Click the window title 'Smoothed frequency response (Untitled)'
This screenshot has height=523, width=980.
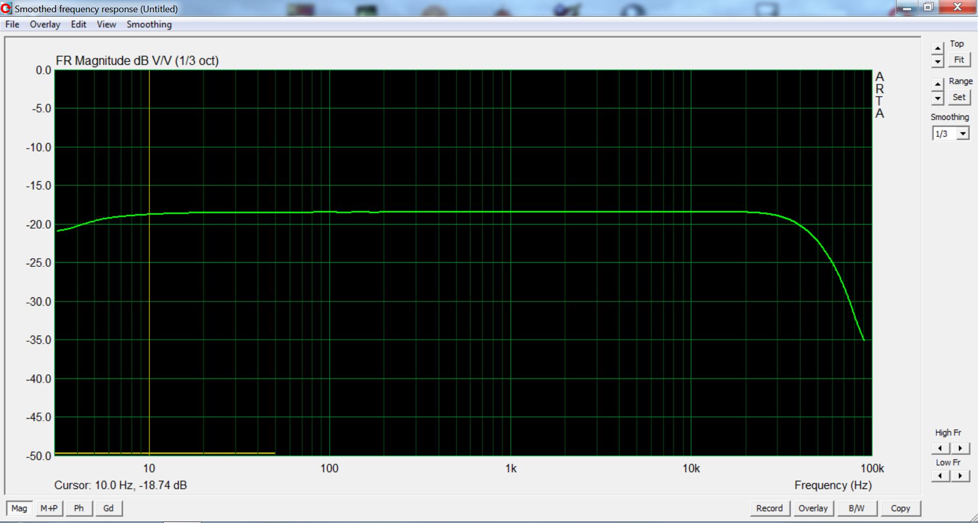96,9
